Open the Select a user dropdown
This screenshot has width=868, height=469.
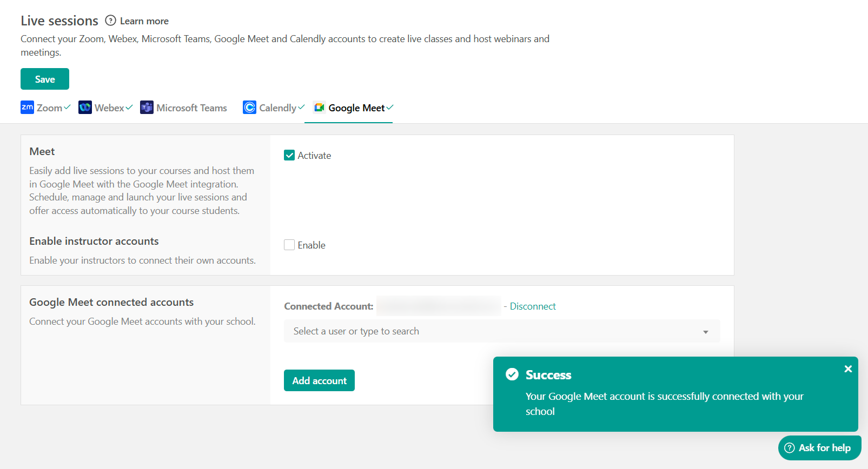pos(502,331)
